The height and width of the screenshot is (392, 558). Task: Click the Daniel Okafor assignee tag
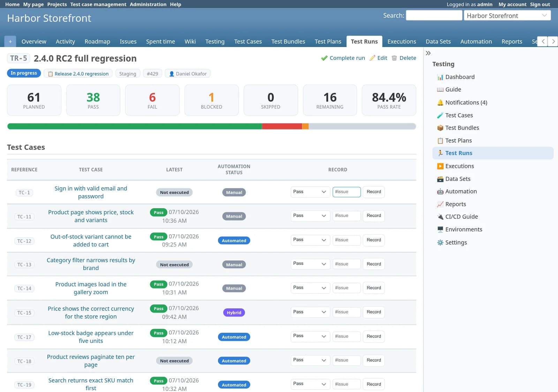click(188, 74)
